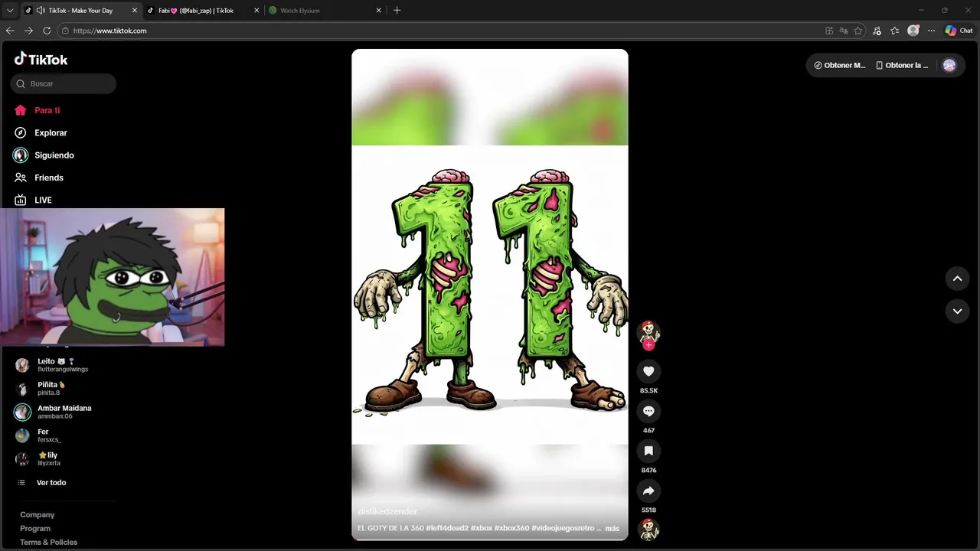This screenshot has width=980, height=551.
Task: Open the favorites list
Action: [895, 31]
